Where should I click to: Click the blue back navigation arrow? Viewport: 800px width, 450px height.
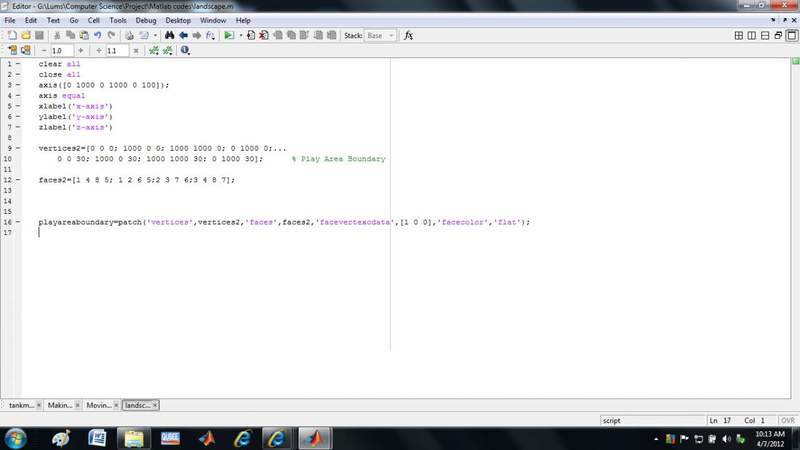click(184, 35)
